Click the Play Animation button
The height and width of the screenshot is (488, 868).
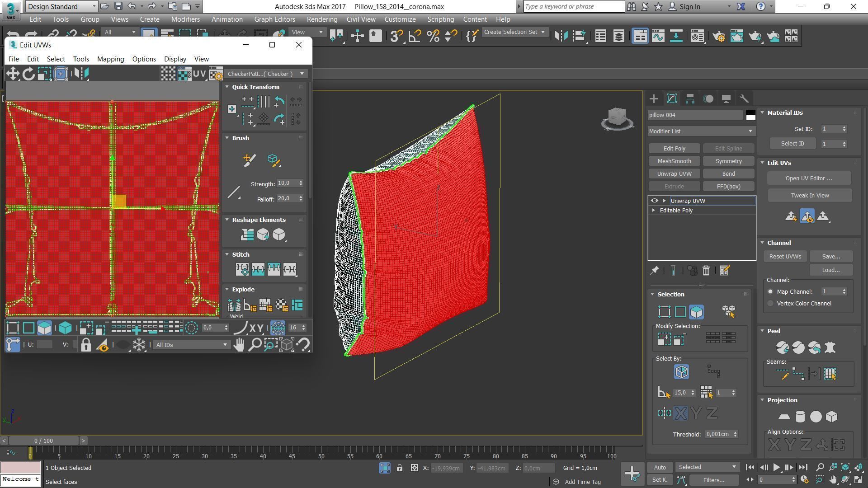coord(776,468)
